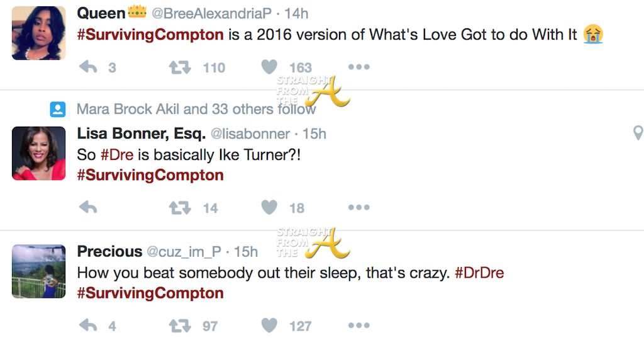Open more options on Queen's tweet
Screen dimensions: 644x345
pos(359,67)
